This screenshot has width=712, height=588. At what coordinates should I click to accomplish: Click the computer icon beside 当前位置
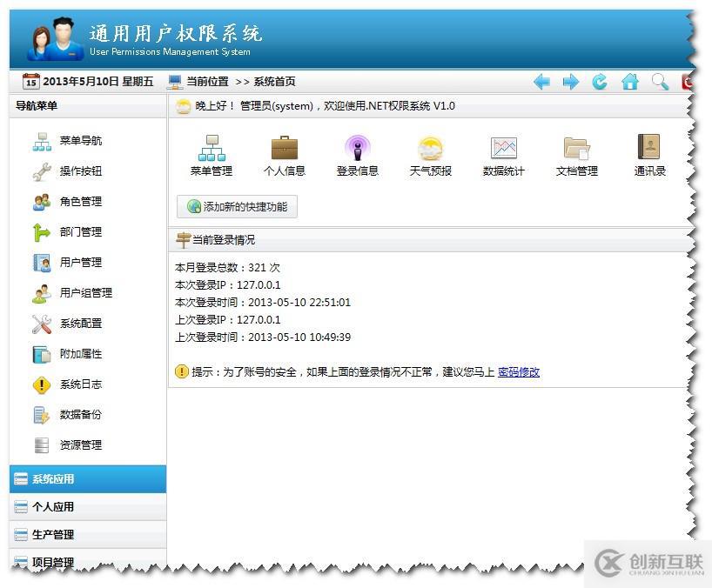[175, 82]
